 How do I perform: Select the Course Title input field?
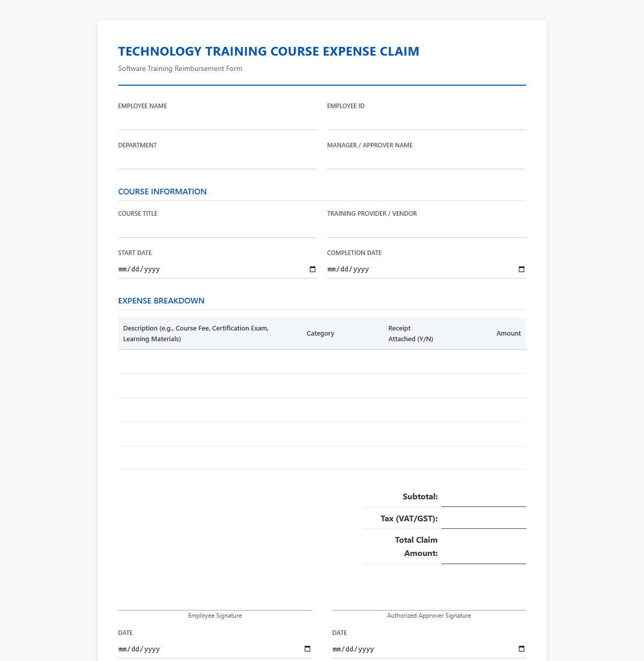[218, 228]
